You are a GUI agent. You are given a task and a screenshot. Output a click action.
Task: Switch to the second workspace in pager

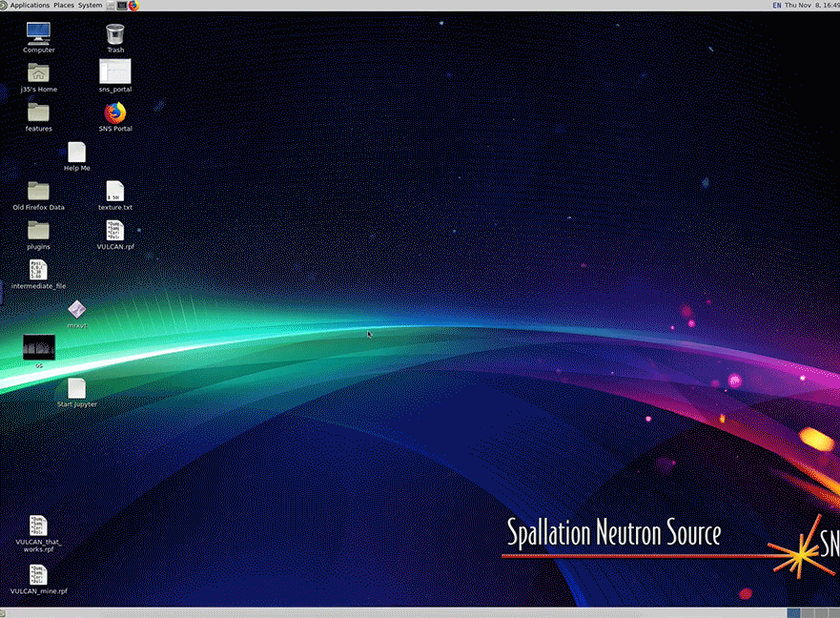[x=807, y=611]
